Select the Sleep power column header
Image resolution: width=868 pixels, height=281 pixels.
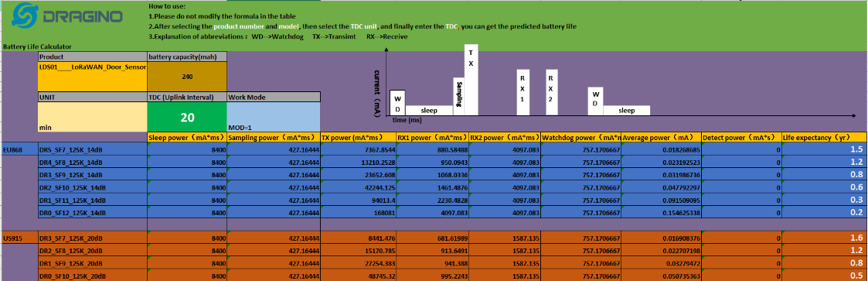[187, 138]
